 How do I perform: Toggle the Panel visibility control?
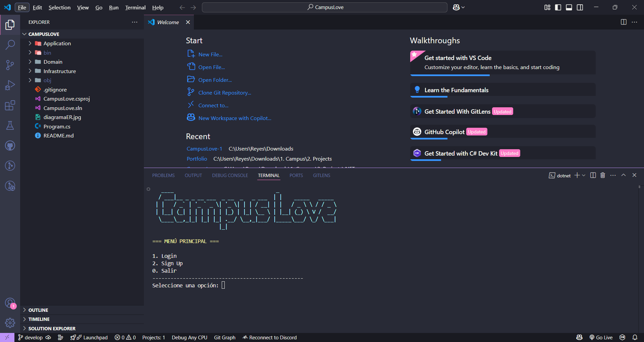569,7
